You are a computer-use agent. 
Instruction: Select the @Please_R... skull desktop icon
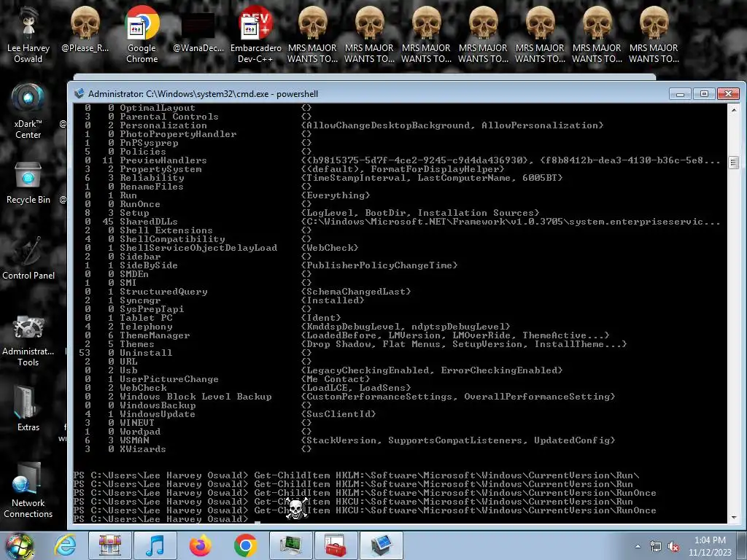(85, 29)
